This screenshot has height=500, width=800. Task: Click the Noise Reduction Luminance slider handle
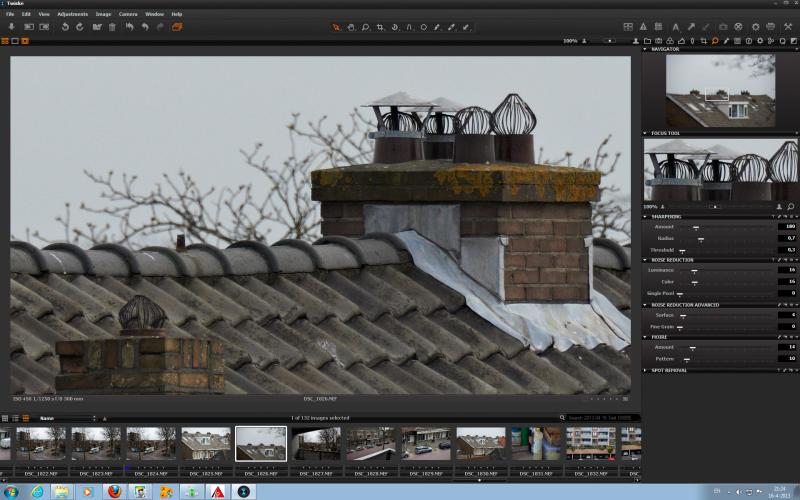[x=694, y=271]
